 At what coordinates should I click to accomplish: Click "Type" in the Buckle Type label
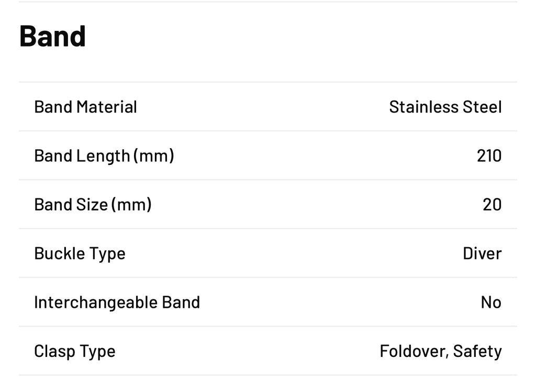[107, 254]
